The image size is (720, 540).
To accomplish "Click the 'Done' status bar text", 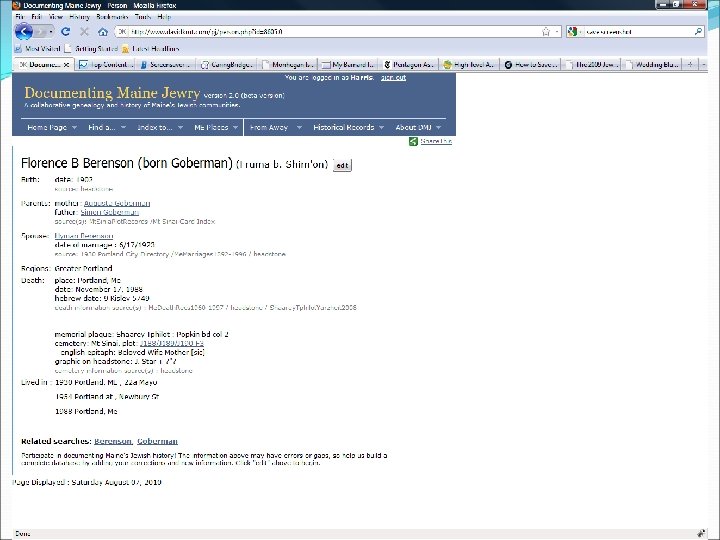I will tap(22, 534).
